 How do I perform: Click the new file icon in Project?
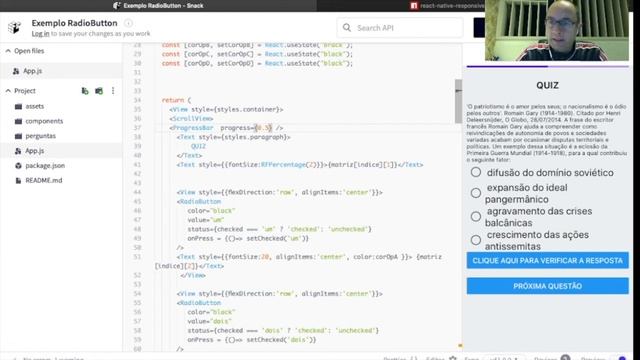[x=85, y=91]
